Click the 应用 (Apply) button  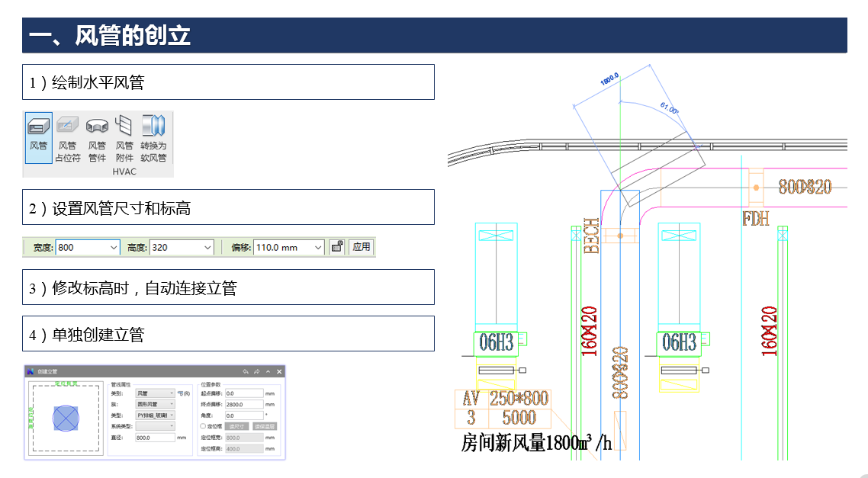[362, 247]
